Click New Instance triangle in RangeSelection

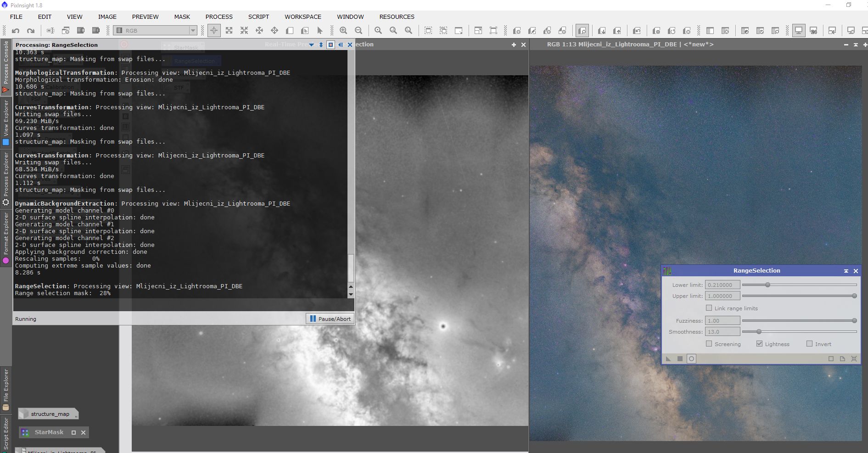668,359
